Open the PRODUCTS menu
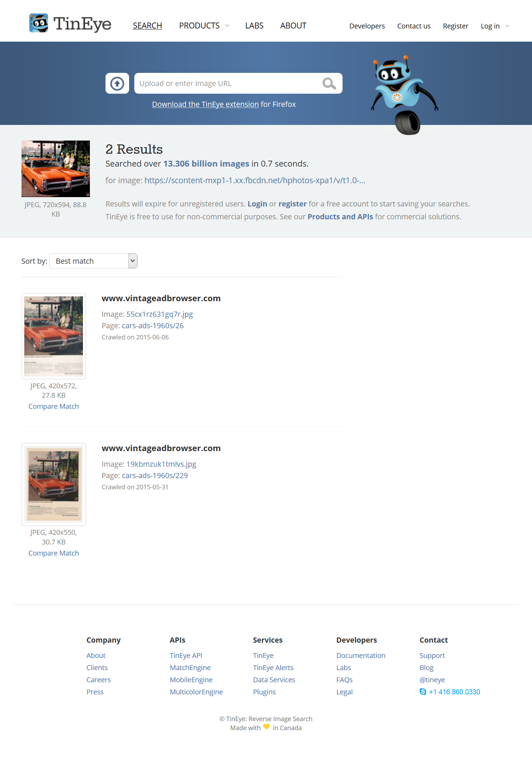 pyautogui.click(x=199, y=26)
